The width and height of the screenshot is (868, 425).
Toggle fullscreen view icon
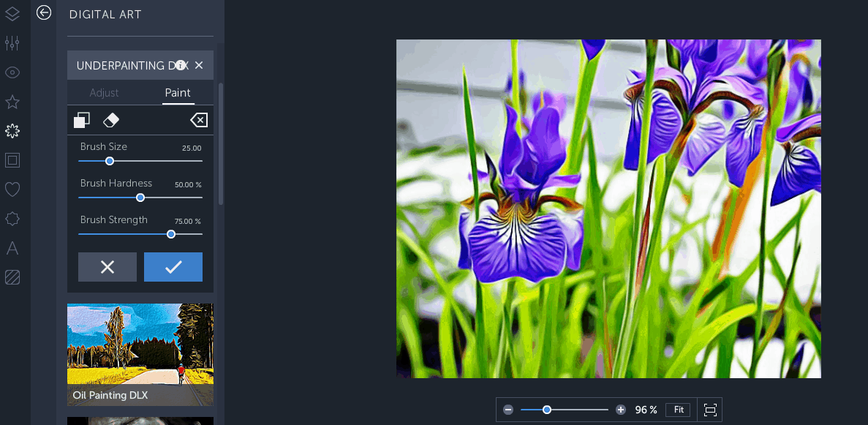(709, 410)
